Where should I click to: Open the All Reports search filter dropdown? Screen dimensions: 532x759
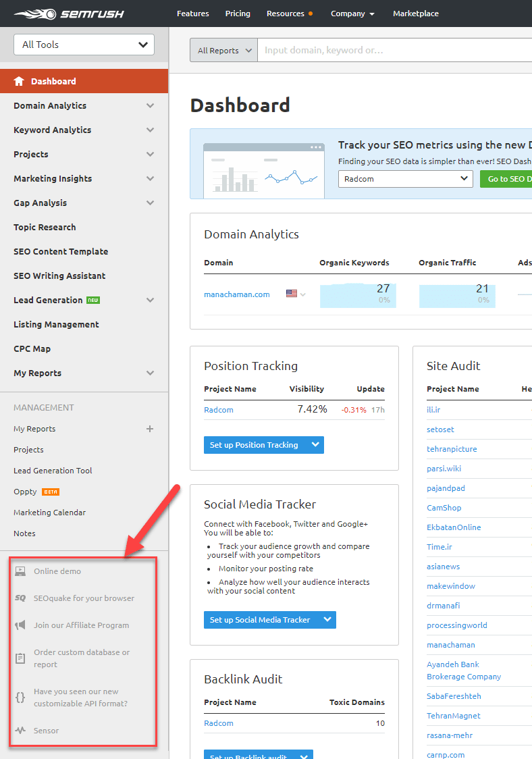(223, 50)
